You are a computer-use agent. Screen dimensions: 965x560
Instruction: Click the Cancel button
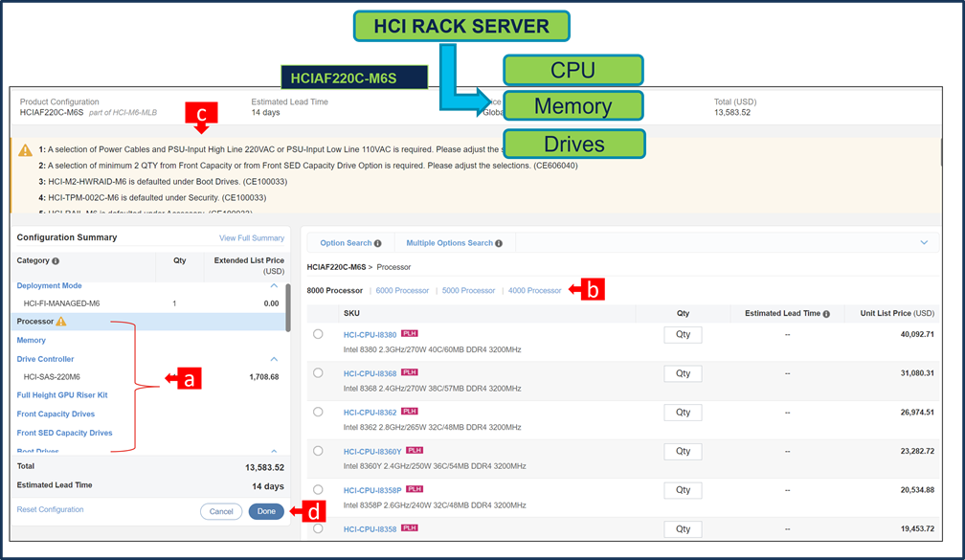pos(221,511)
